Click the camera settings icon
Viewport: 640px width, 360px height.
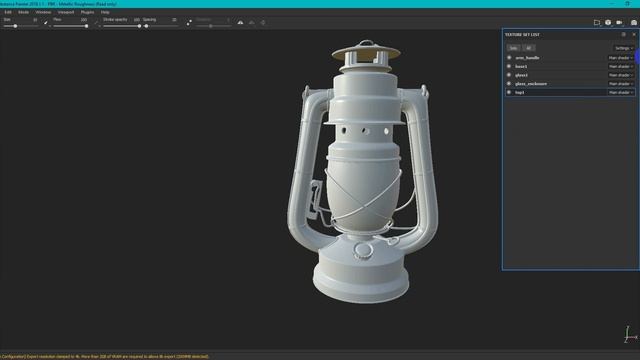(x=620, y=22)
